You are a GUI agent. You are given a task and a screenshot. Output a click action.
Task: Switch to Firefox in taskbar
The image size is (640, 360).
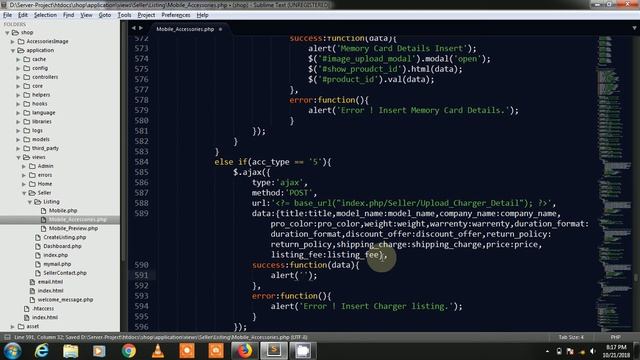click(244, 351)
